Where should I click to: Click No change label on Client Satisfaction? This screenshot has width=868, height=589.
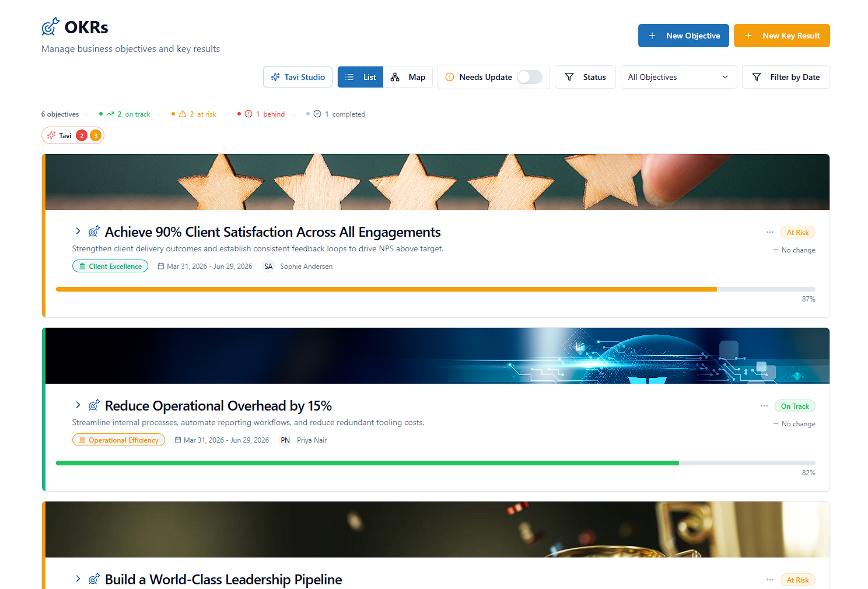pos(794,250)
